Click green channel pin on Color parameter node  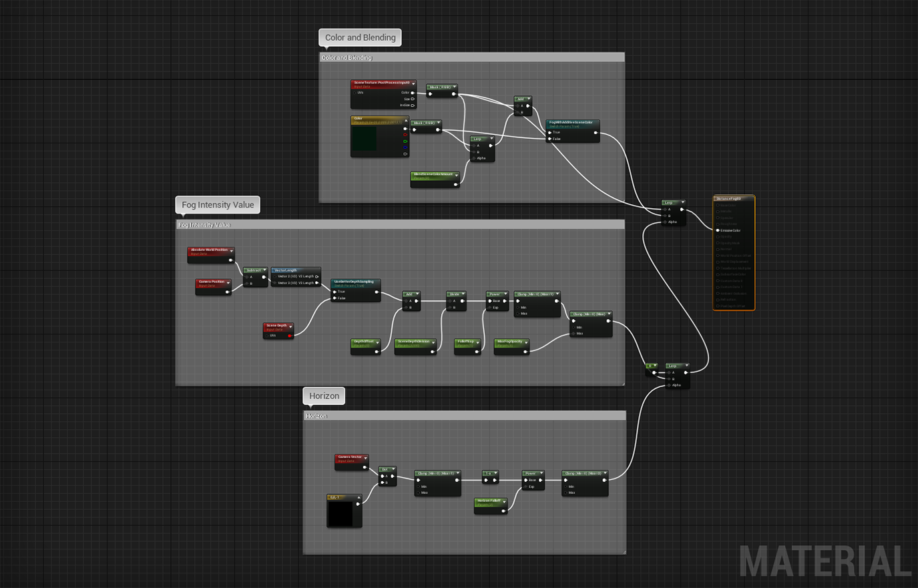click(405, 141)
